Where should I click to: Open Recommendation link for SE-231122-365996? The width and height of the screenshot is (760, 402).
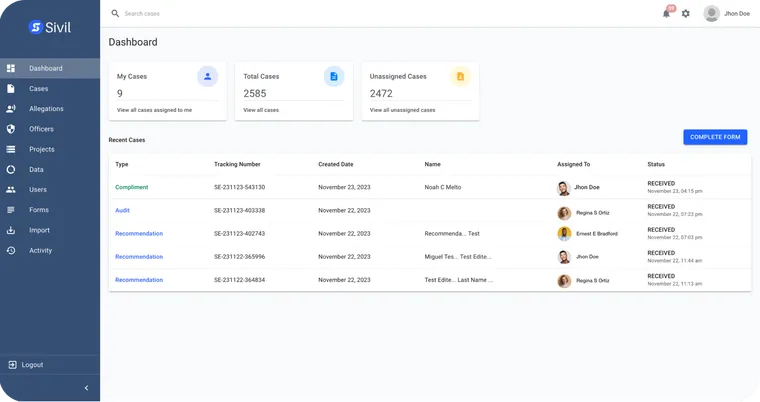pos(139,257)
